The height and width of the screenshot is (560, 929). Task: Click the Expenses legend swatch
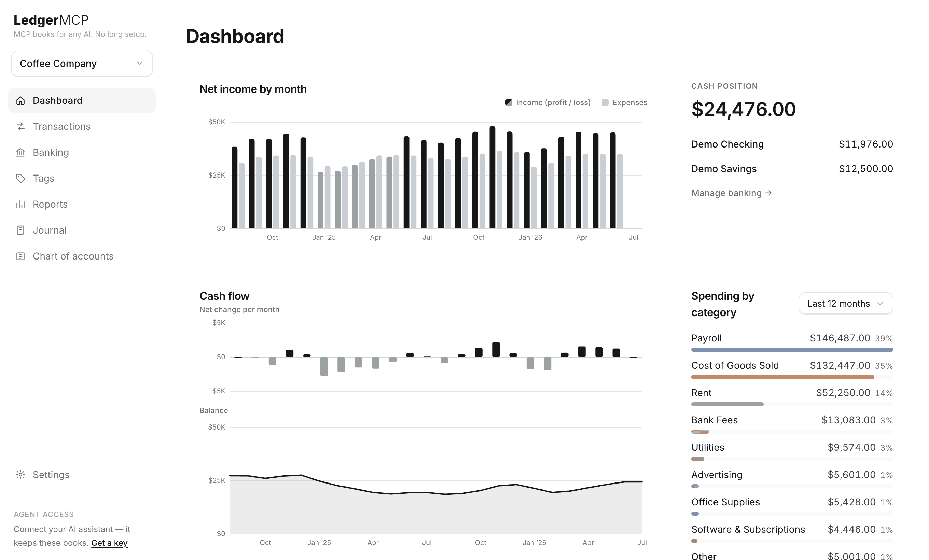605,103
